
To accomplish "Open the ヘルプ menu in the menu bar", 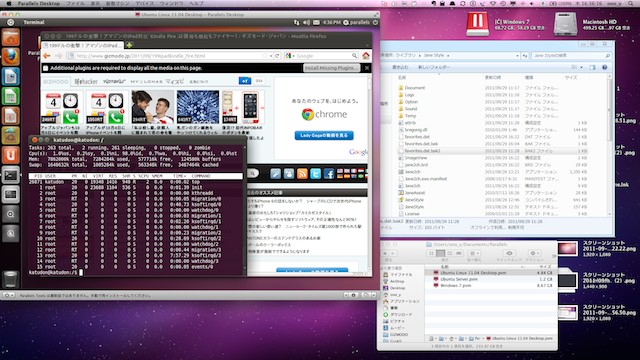I will (196, 3).
